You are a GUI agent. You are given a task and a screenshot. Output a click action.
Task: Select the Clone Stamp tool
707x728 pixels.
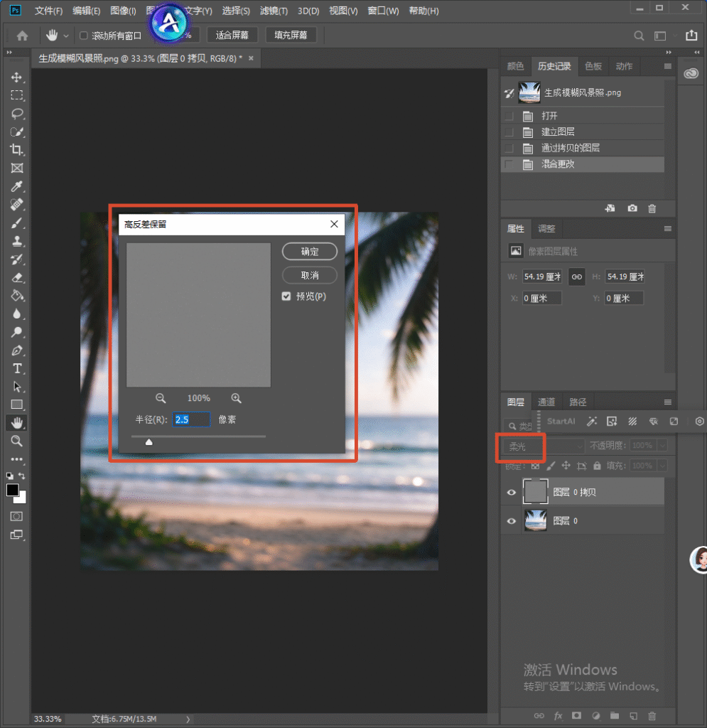tap(17, 241)
